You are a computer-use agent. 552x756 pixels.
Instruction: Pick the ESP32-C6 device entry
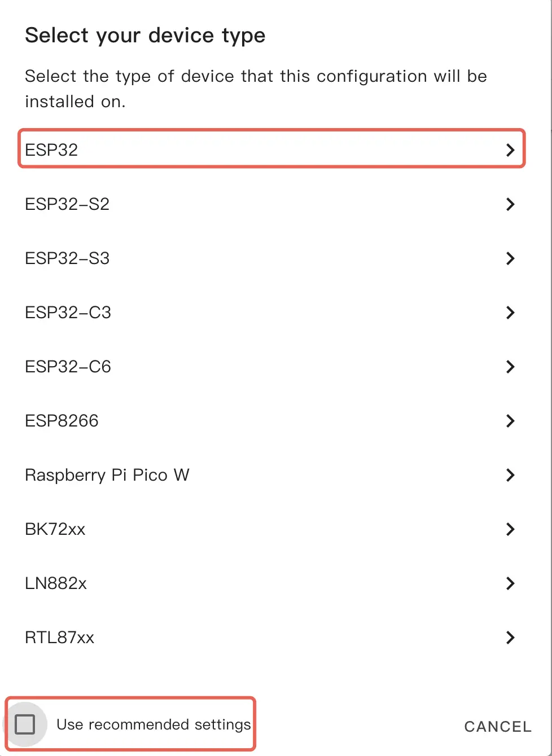coord(68,367)
